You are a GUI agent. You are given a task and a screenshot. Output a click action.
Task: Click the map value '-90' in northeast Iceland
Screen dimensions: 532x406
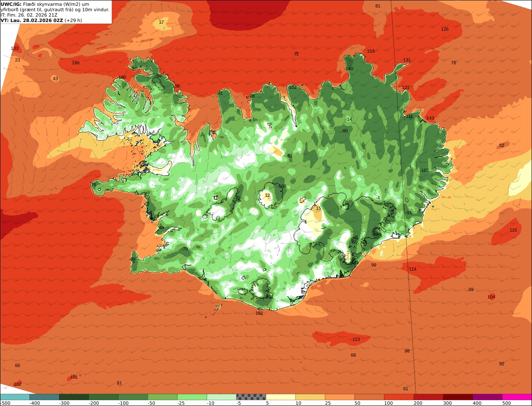(x=344, y=131)
